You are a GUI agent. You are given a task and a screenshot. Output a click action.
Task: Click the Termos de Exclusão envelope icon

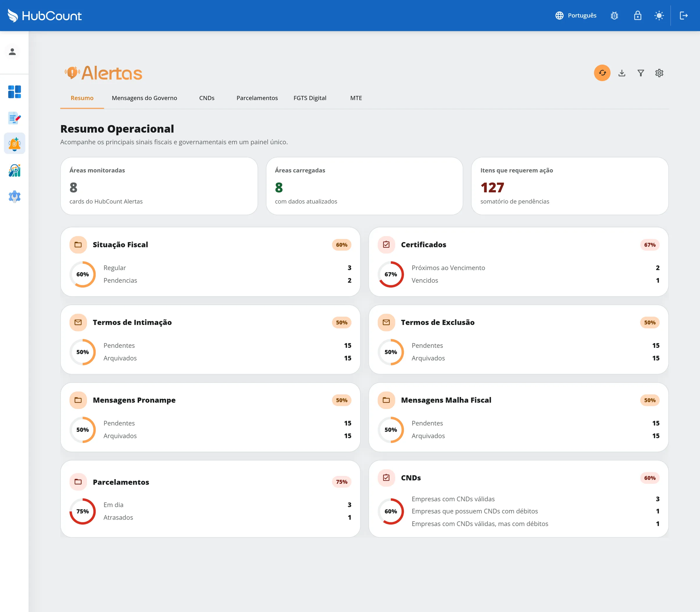tap(386, 322)
